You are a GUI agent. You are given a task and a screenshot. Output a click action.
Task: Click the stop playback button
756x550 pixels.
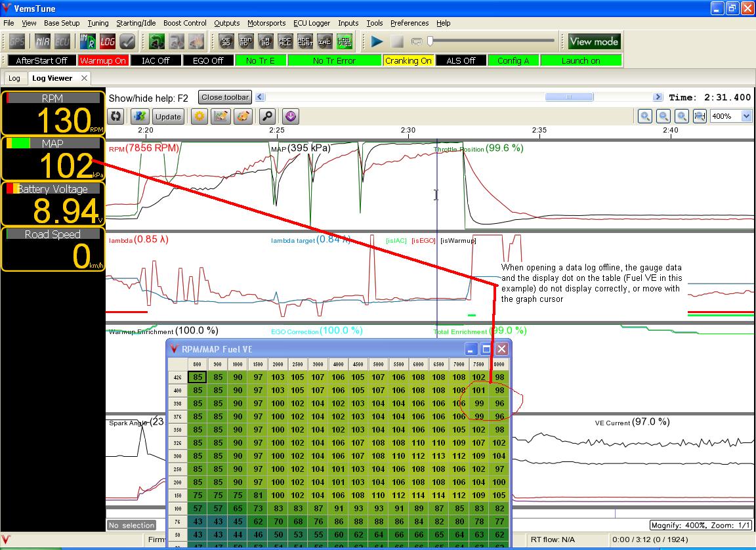point(397,41)
